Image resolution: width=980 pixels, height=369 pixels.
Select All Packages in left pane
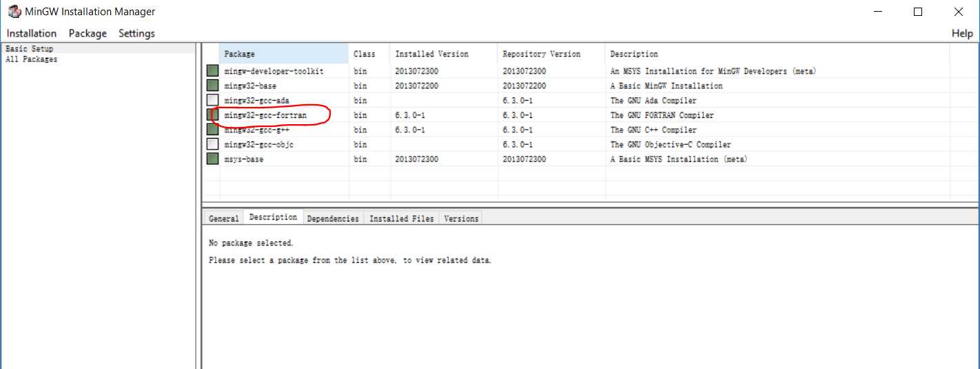(32, 59)
